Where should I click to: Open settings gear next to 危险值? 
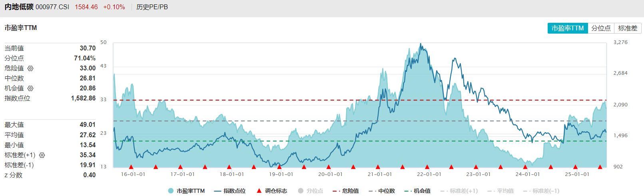coord(30,68)
